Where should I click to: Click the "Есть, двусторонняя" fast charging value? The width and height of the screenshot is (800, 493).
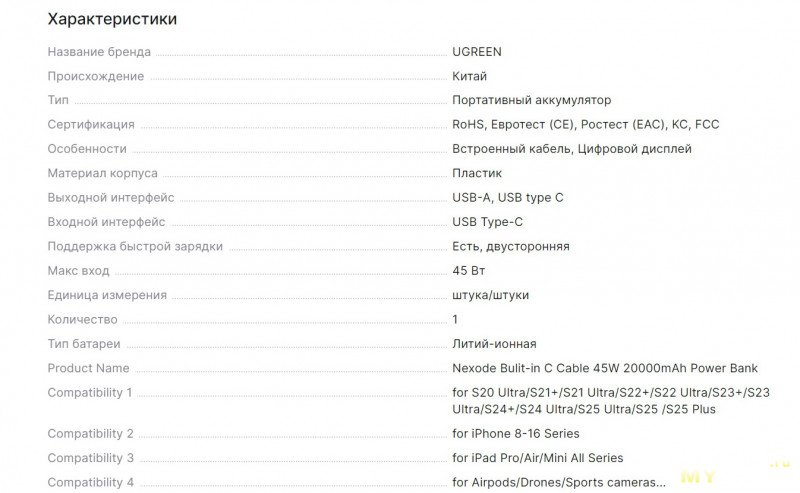tap(510, 246)
